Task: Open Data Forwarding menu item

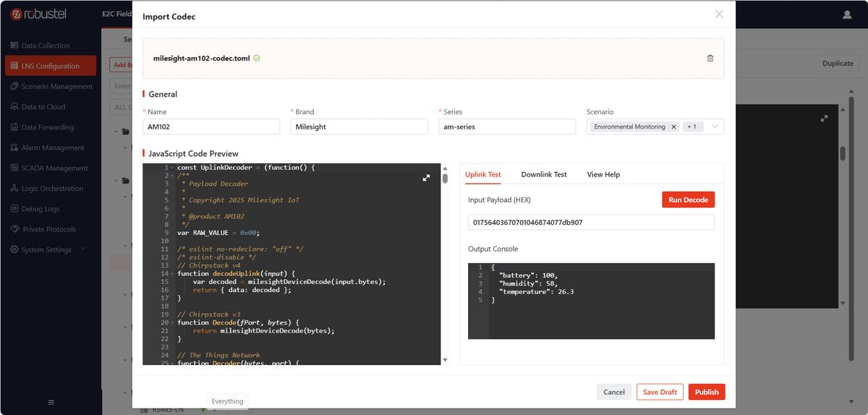Action: click(50, 127)
